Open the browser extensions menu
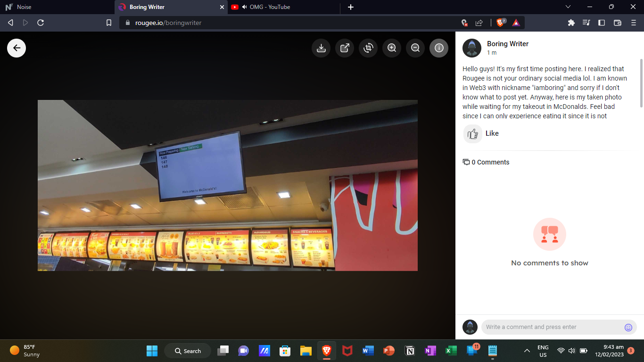Viewport: 644px width, 362px height. click(571, 23)
